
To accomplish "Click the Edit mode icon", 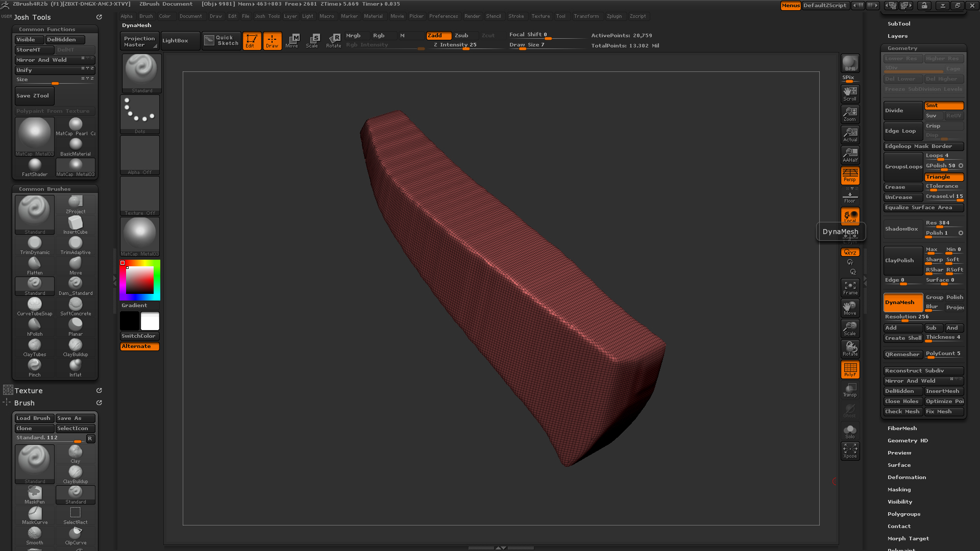I will (252, 41).
